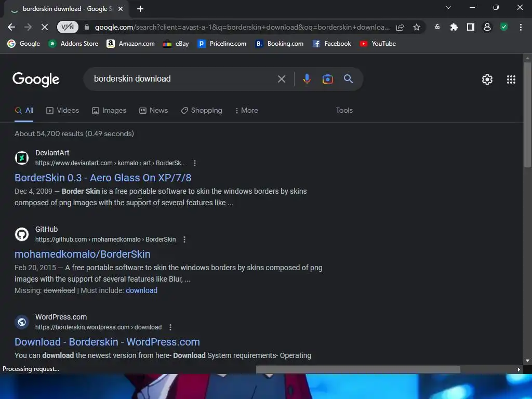532x399 pixels.
Task: Open the Facebook bookmark
Action: point(332,44)
